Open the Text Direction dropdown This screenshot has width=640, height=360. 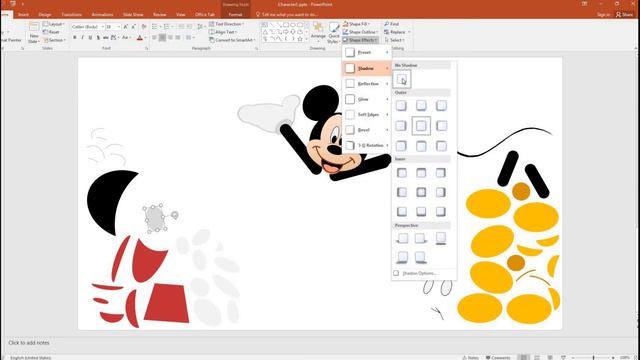click(227, 24)
